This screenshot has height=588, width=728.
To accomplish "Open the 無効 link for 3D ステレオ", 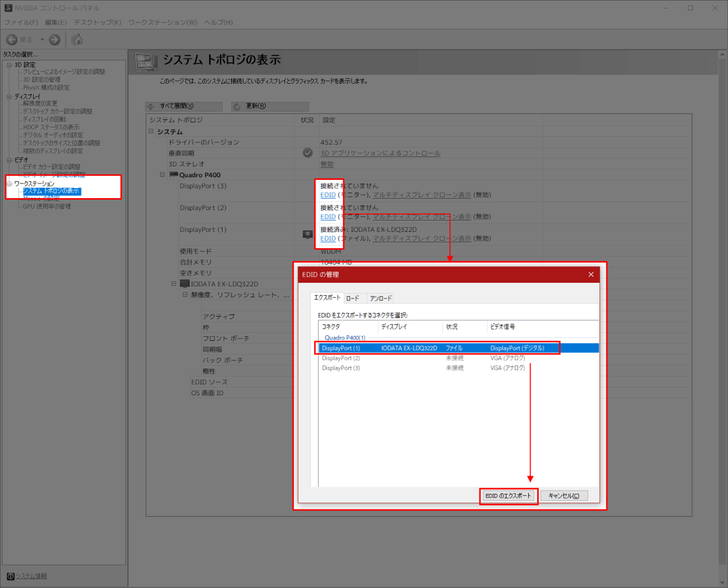I will 327,164.
